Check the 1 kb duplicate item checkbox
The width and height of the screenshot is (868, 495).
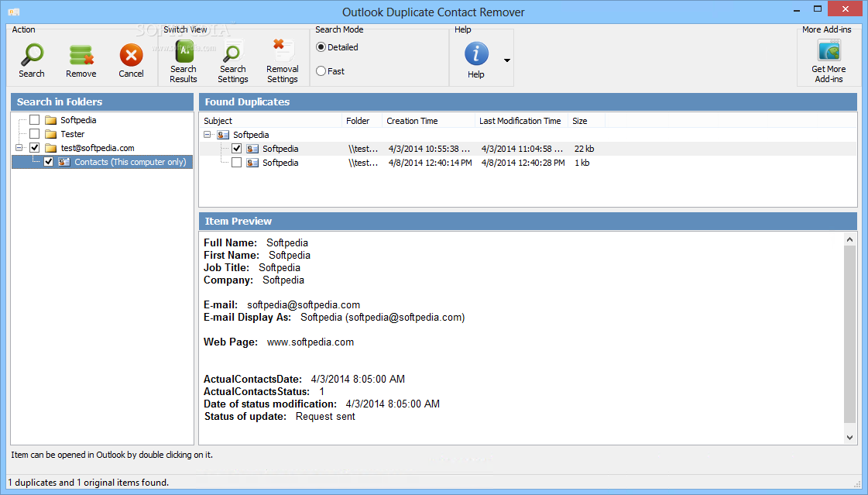pyautogui.click(x=236, y=162)
